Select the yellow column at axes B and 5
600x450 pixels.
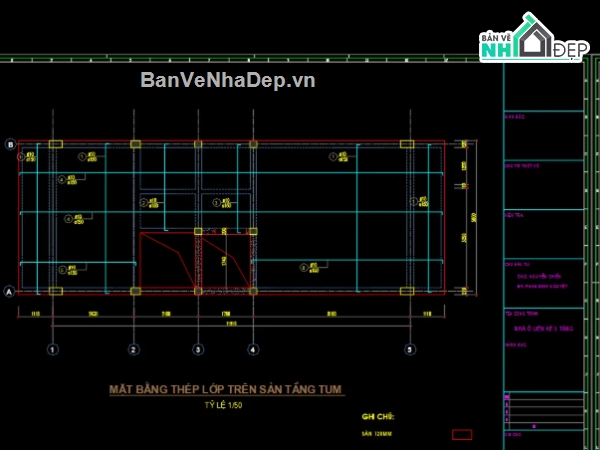(407, 144)
